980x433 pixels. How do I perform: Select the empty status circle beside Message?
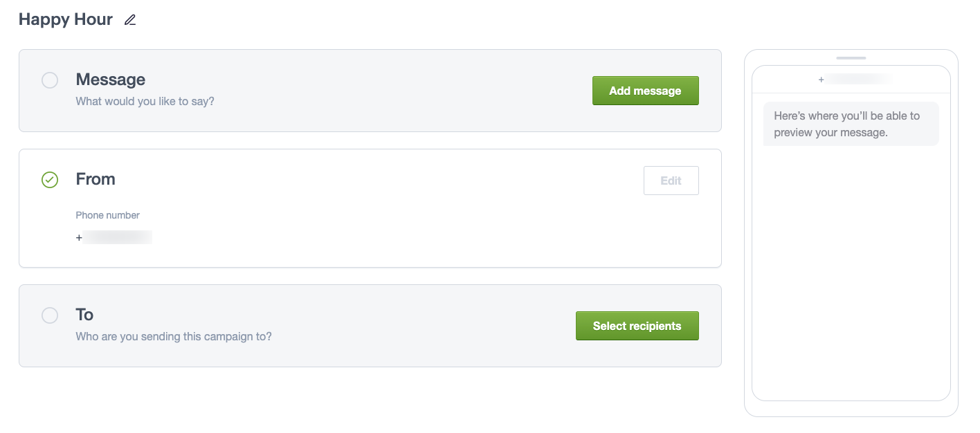click(x=49, y=80)
